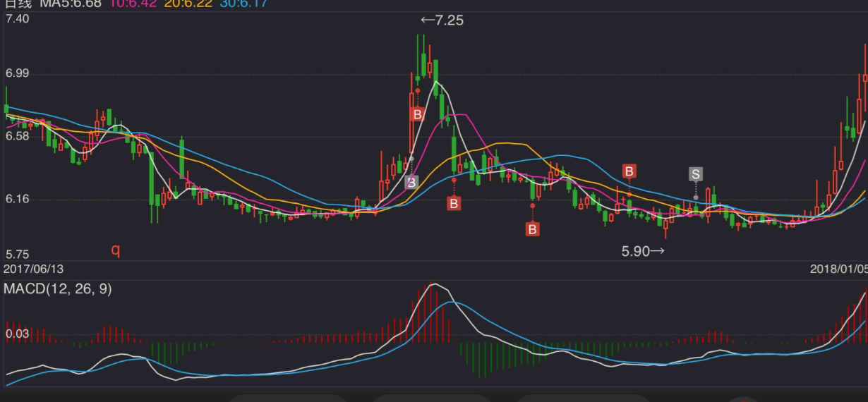Image resolution: width=868 pixels, height=402 pixels.
Task: Click the 7.40 top price axis label
Action: (17, 19)
